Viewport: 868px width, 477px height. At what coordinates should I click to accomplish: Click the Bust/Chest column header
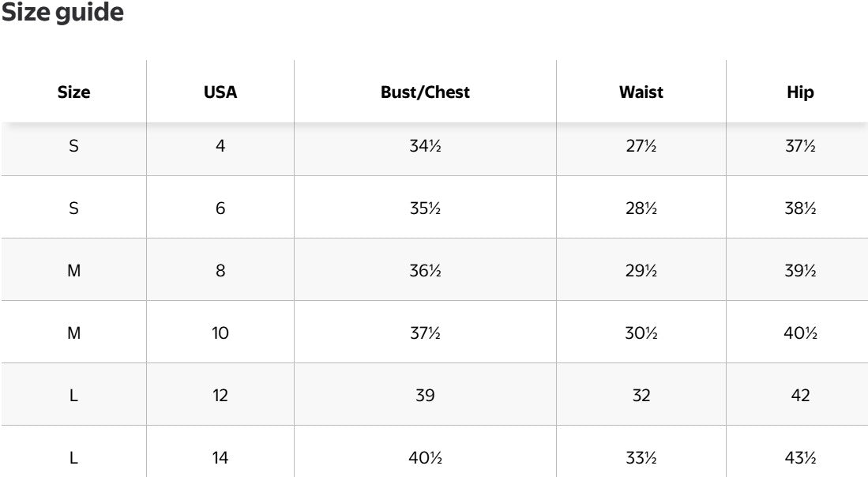pos(425,92)
